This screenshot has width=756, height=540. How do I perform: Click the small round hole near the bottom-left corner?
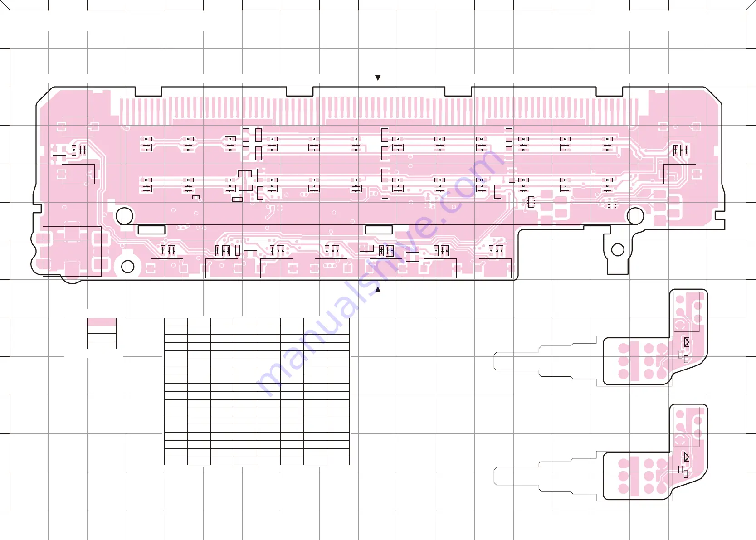[128, 267]
